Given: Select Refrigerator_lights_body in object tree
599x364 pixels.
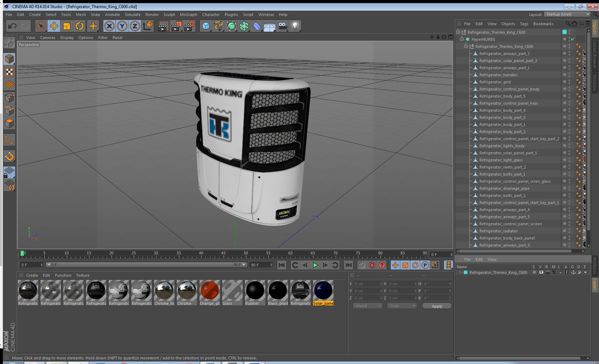Looking at the screenshot, I should click(x=502, y=146).
